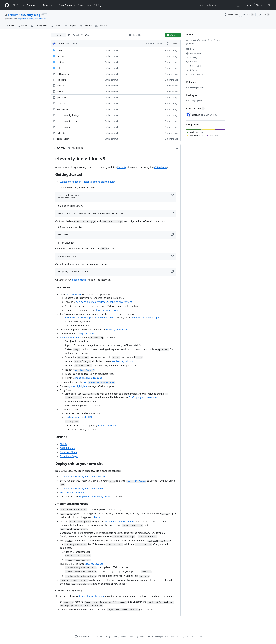Image resolution: width=276 pixels, height=644 pixels.
Task: Open the Insights tab
Action: click(101, 26)
